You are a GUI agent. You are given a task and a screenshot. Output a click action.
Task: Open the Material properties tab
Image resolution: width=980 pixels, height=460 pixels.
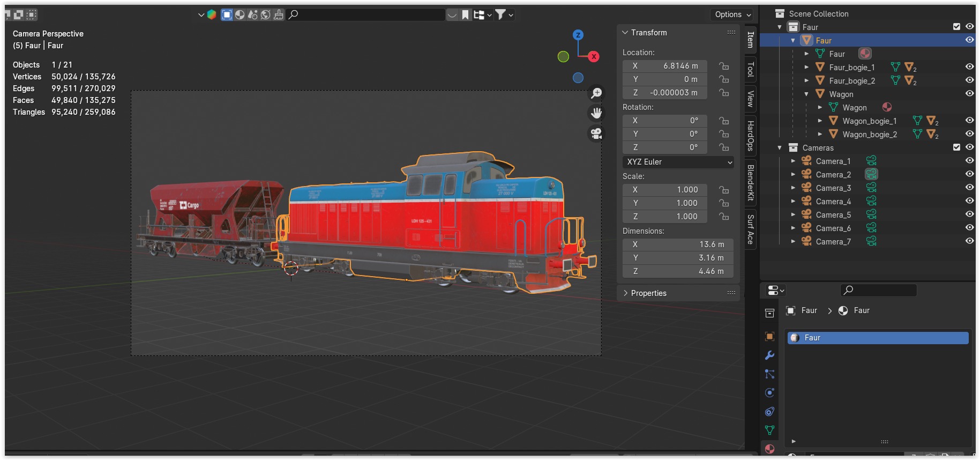[769, 449]
